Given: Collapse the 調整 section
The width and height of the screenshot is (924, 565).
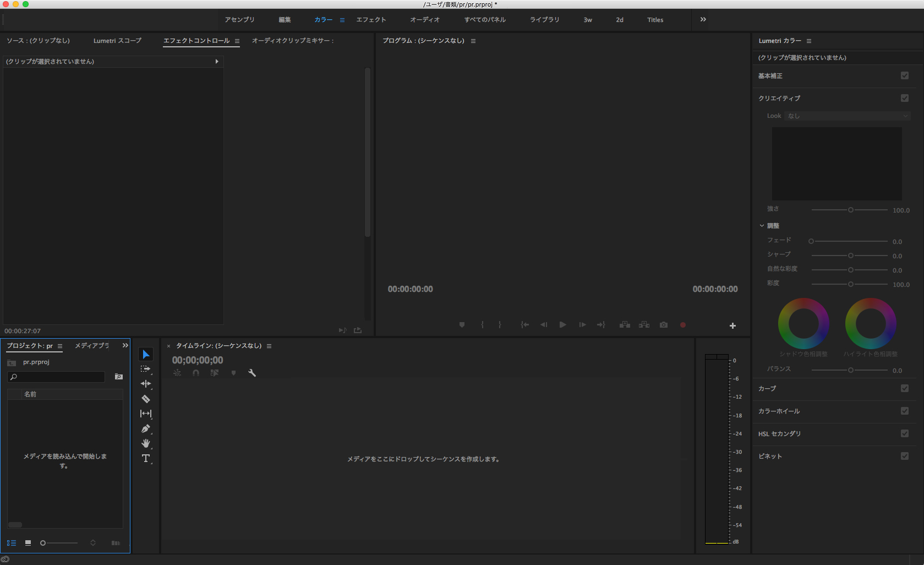Looking at the screenshot, I should click(x=762, y=226).
